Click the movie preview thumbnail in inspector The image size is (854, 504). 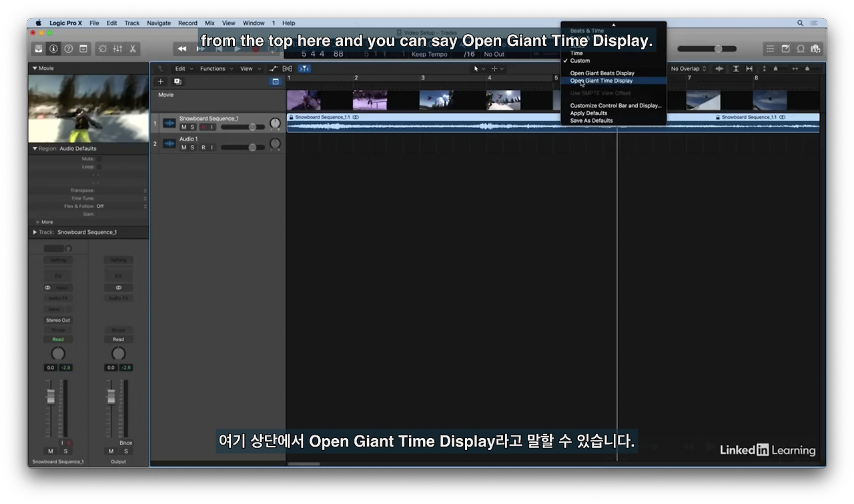click(88, 108)
